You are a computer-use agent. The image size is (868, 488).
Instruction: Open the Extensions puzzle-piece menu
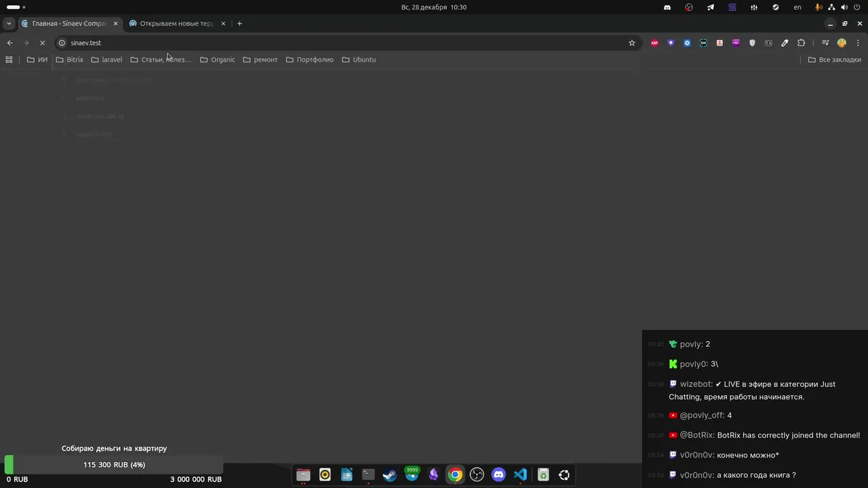coord(801,43)
